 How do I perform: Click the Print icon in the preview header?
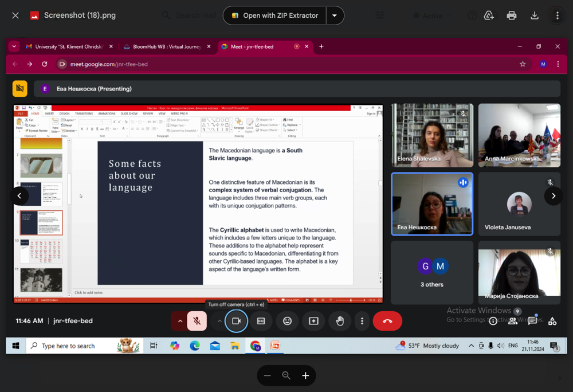[x=512, y=15]
